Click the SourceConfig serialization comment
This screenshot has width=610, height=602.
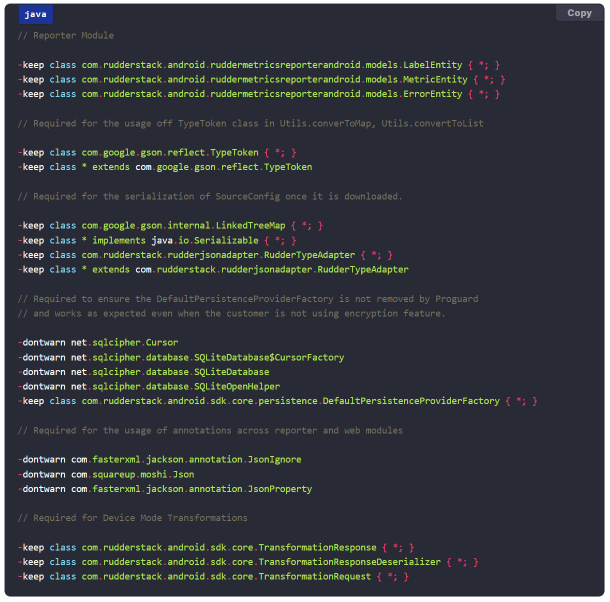tap(210, 196)
